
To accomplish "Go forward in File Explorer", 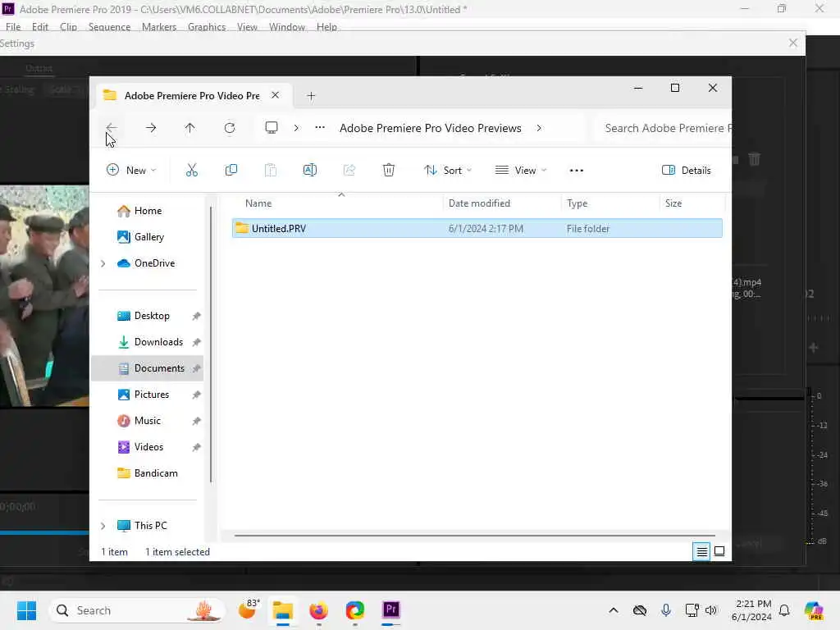I will [151, 127].
